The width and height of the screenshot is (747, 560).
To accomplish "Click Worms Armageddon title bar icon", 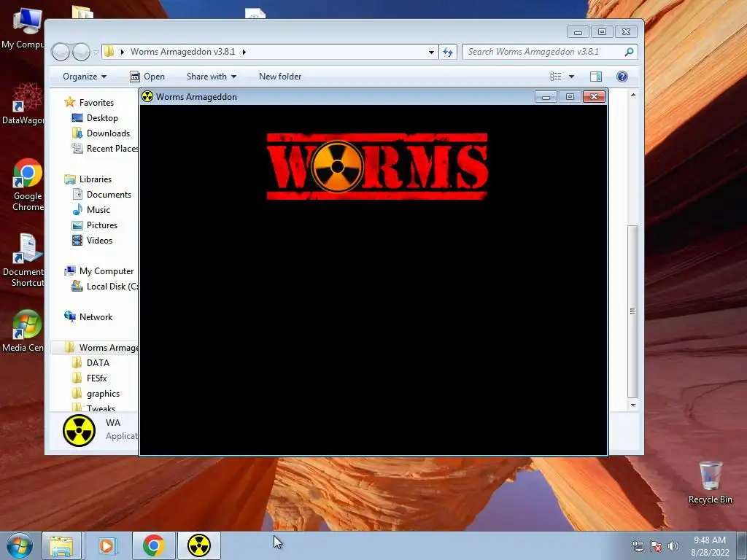I will coord(147,97).
